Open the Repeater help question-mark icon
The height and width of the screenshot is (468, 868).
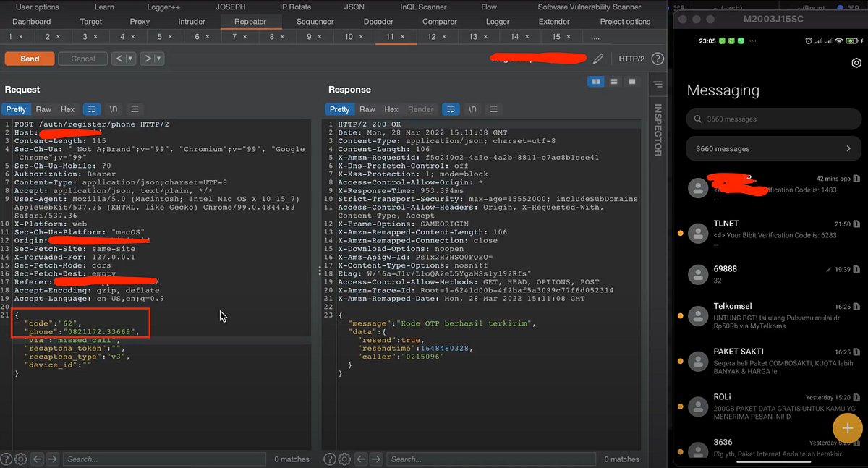(658, 59)
